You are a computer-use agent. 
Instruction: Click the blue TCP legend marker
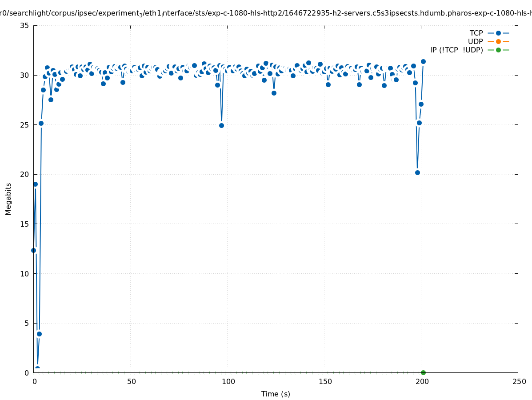tap(498, 33)
